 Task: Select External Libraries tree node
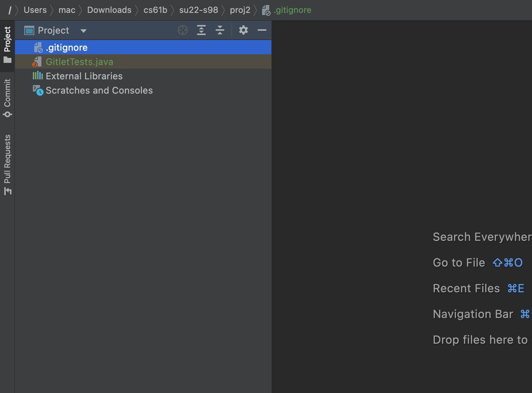(x=84, y=76)
